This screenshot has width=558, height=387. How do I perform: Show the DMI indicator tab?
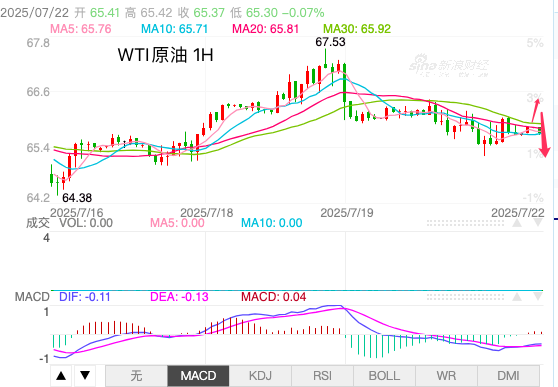(x=508, y=376)
